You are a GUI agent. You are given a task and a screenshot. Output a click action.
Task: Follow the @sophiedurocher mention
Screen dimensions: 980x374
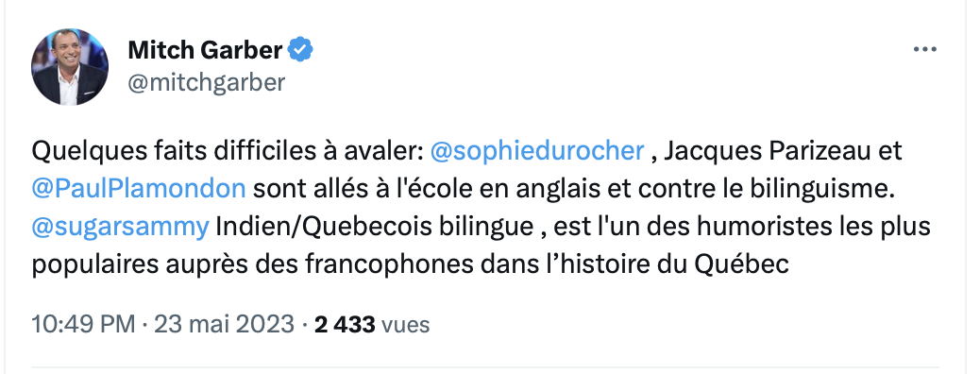[x=537, y=151]
